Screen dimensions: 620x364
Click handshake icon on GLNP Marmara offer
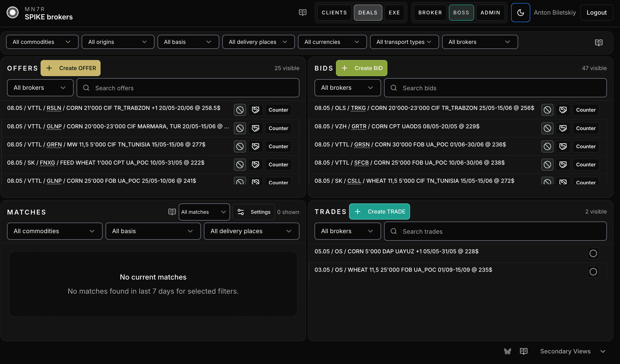point(255,128)
